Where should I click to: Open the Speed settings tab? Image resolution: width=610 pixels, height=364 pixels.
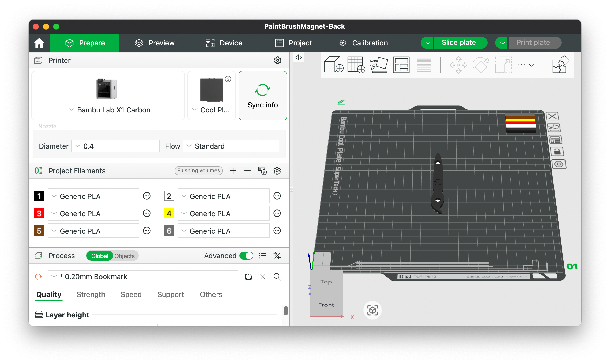pyautogui.click(x=131, y=294)
